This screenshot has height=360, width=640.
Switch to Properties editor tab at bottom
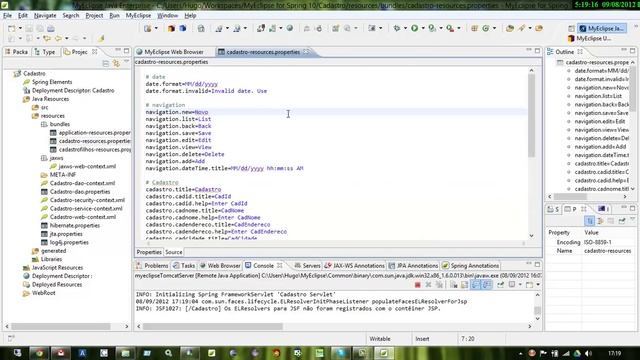[149, 252]
